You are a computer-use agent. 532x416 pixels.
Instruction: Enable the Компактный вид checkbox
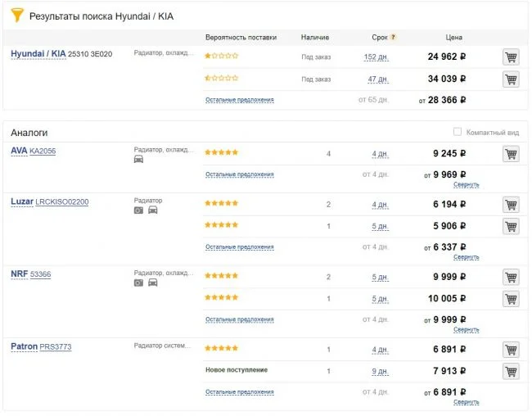click(x=458, y=132)
